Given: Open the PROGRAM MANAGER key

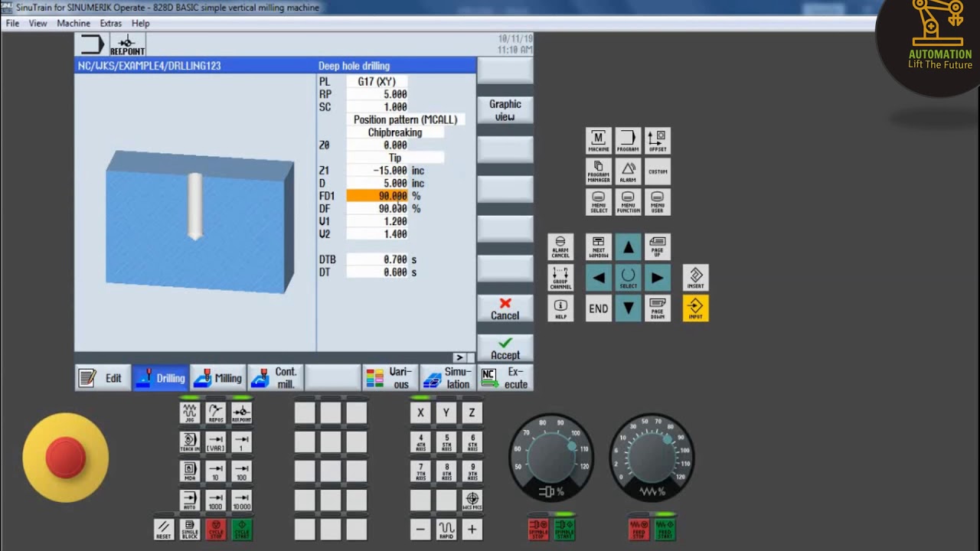Looking at the screenshot, I should tap(599, 171).
